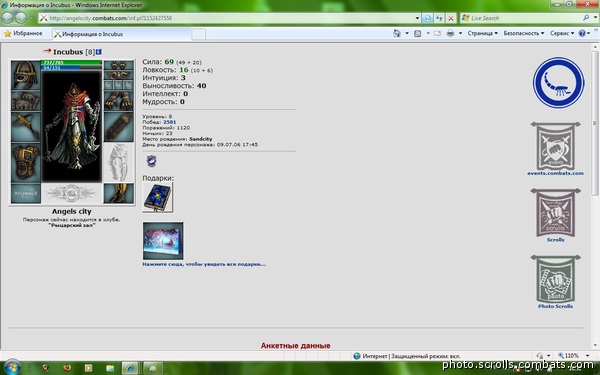This screenshot has width=600, height=375.
Task: Click the IE printer toolbar icon
Action: [x=450, y=33]
